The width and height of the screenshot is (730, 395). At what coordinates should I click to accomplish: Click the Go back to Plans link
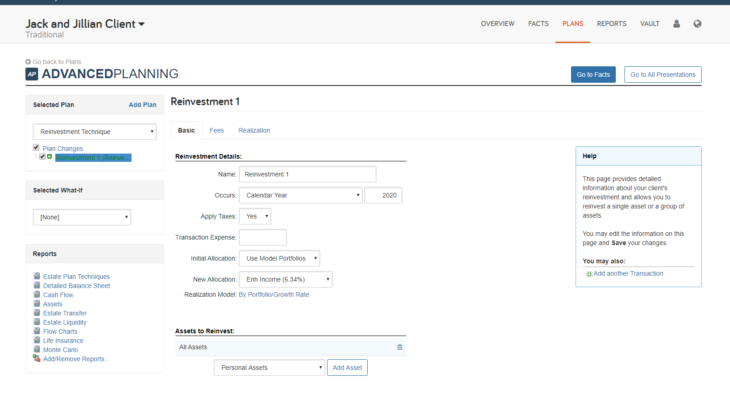[x=57, y=61]
